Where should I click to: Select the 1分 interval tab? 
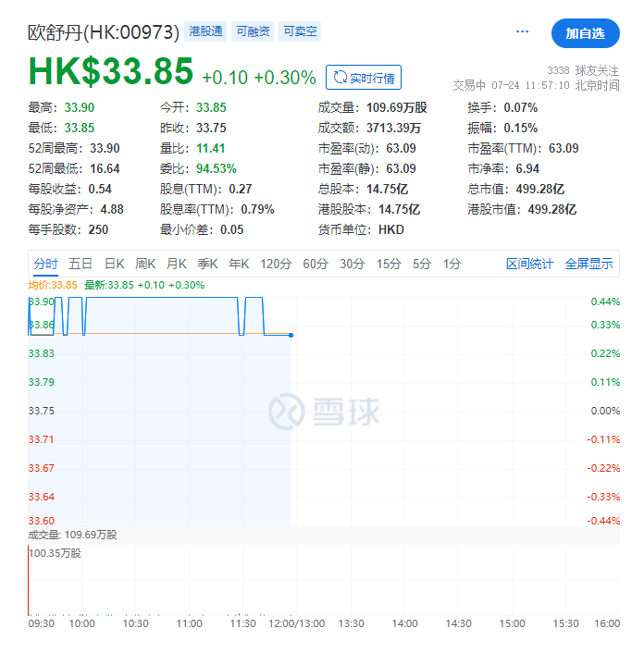pos(452,264)
